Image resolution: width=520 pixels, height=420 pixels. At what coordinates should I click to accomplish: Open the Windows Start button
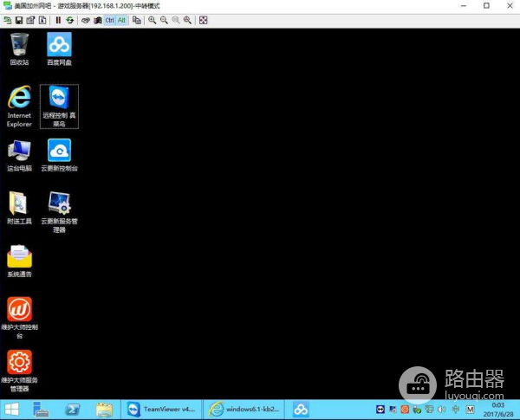[13, 410]
